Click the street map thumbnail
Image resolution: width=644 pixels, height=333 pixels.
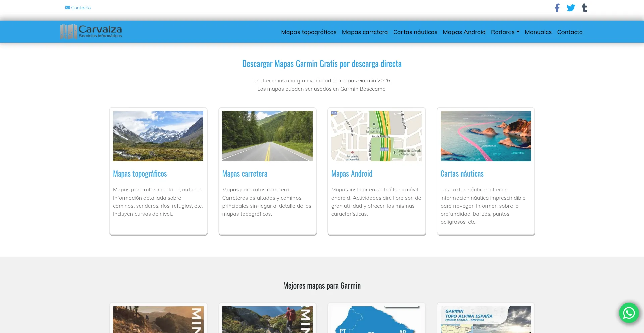click(376, 136)
